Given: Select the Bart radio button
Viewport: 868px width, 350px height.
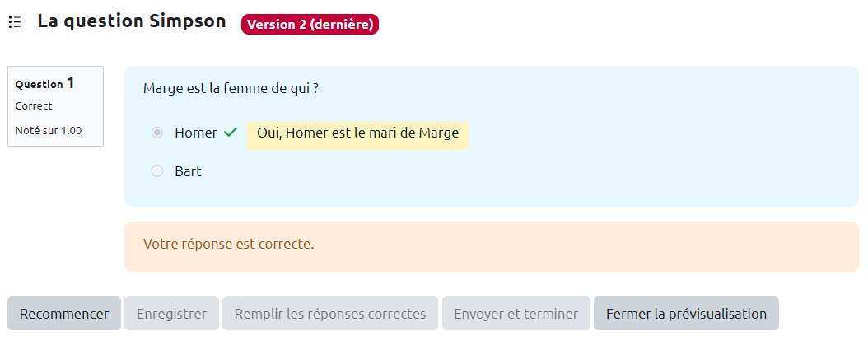Looking at the screenshot, I should [x=157, y=171].
